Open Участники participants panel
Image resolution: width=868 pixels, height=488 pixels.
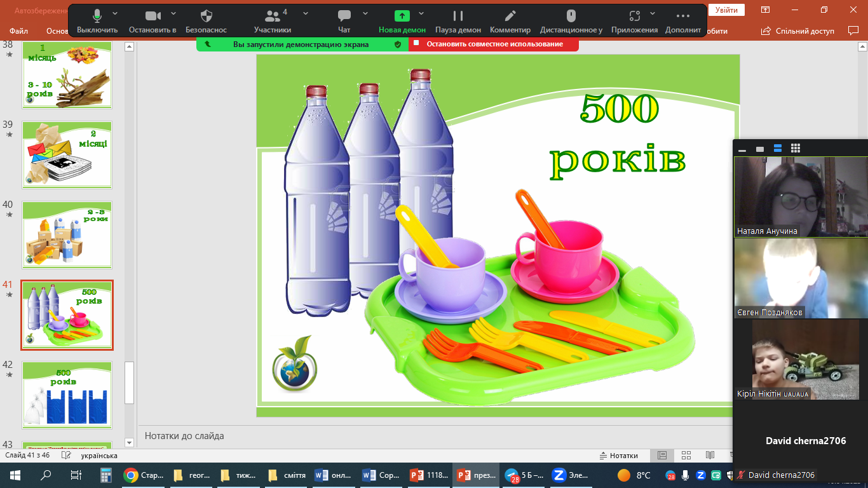[273, 22]
